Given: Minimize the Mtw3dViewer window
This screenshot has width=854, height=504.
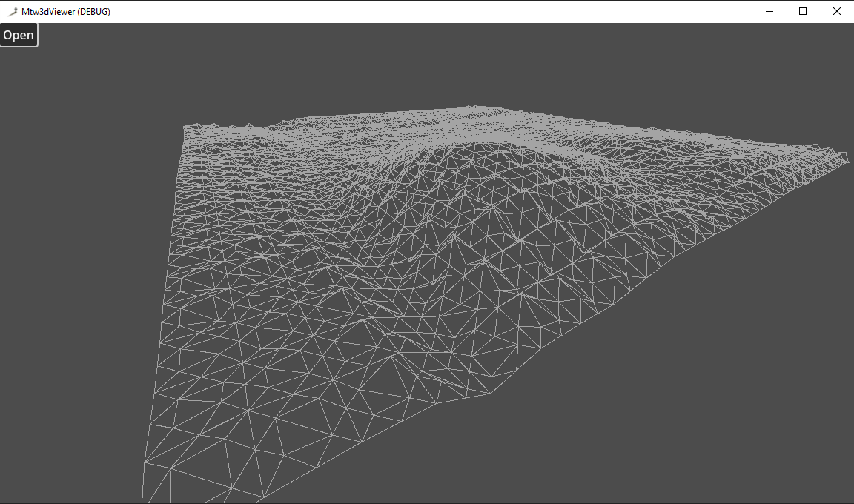Looking at the screenshot, I should 769,11.
